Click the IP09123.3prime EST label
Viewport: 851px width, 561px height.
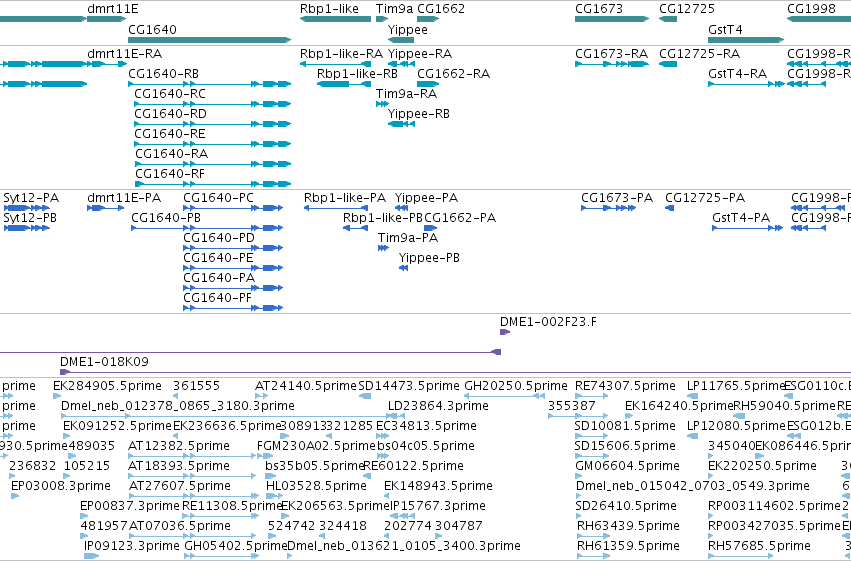pyautogui.click(x=132, y=546)
